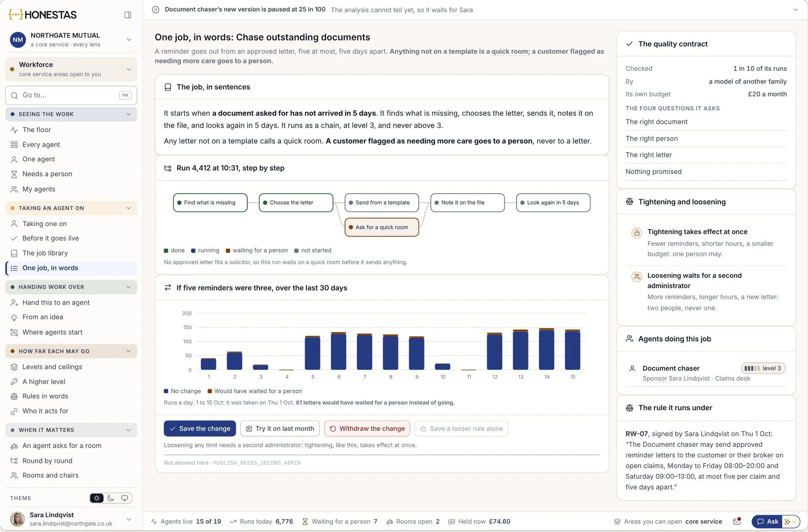Click the scales icon beside The rule it runs under
808x532 pixels.
tap(629, 408)
